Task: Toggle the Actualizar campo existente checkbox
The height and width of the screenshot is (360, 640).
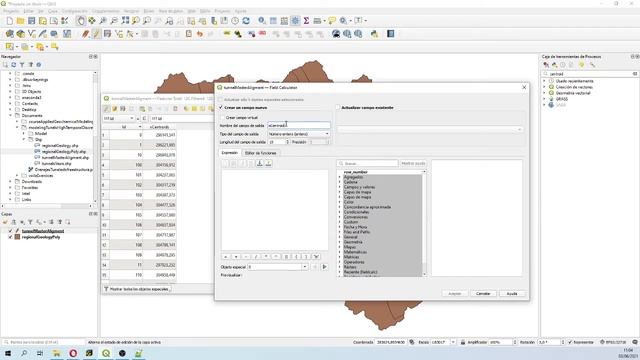Action: pos(338,108)
